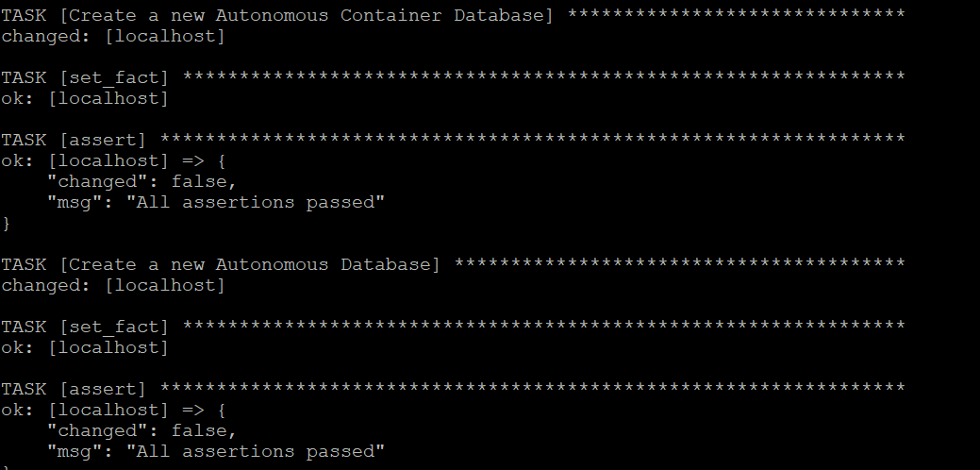This screenshot has height=470, width=980.
Task: Click the first '"changed": false,' output line
Action: pyautogui.click(x=141, y=181)
